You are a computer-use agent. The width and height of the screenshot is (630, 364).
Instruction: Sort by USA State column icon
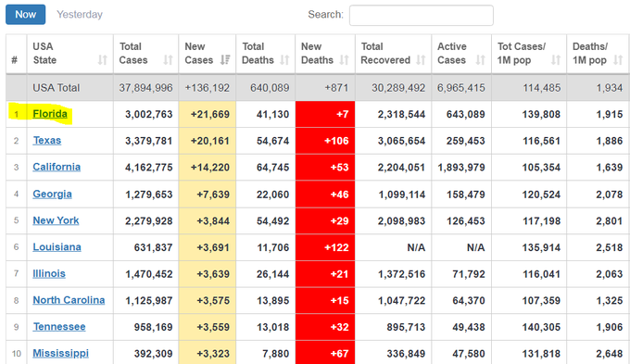tap(103, 60)
